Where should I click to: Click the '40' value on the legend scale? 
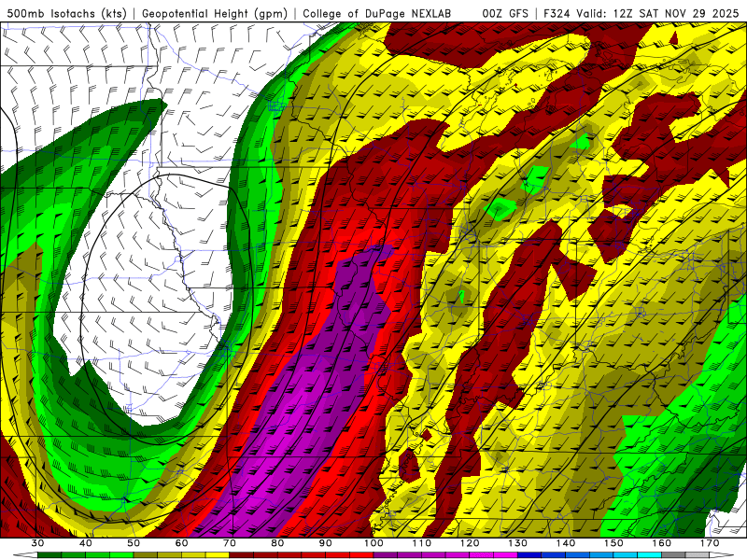pyautogui.click(x=86, y=543)
